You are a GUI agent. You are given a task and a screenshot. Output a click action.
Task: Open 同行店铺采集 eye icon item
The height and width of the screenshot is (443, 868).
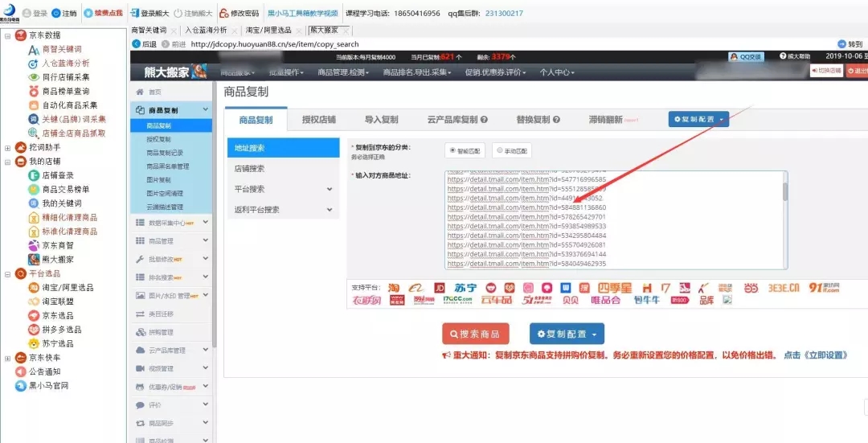34,77
